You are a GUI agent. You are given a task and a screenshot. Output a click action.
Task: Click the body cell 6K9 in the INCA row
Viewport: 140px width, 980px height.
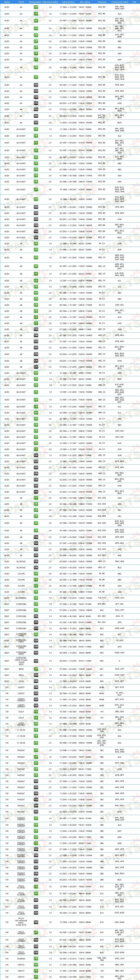102,681
